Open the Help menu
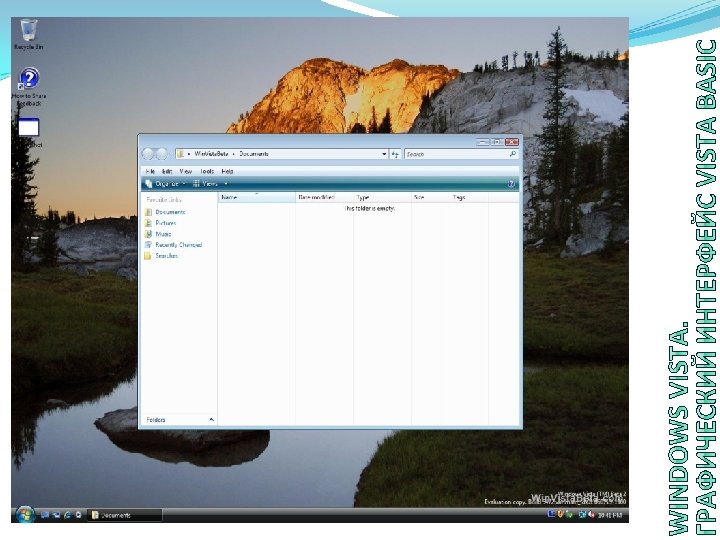This screenshot has width=720, height=540. pos(227,171)
